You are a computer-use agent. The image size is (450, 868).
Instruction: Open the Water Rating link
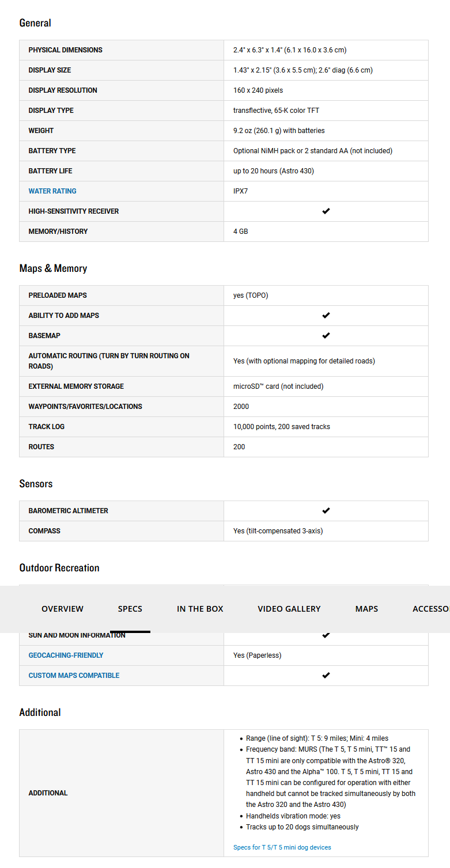(x=52, y=191)
